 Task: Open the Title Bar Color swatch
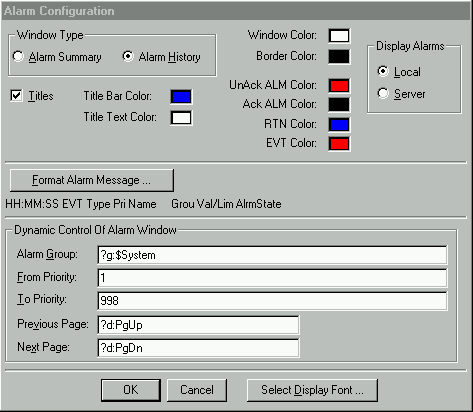181,97
